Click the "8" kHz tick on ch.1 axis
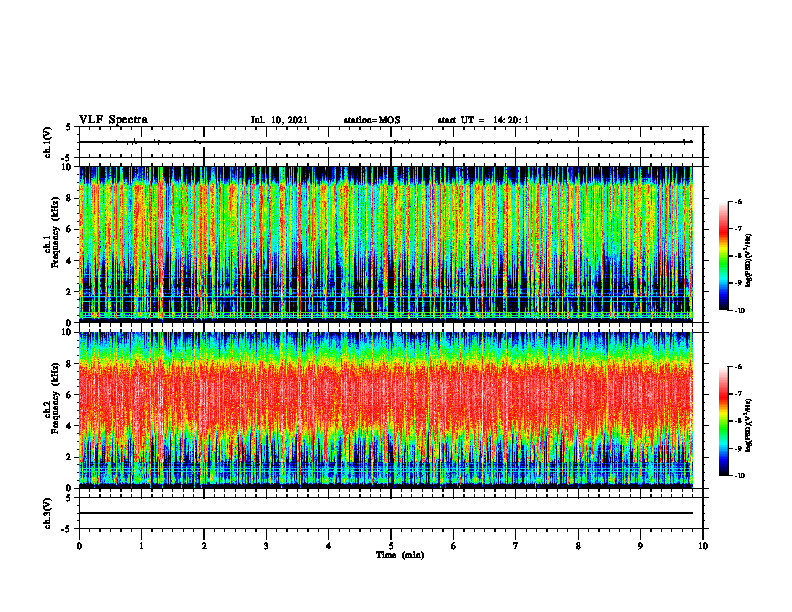The width and height of the screenshot is (792, 612). click(70, 198)
